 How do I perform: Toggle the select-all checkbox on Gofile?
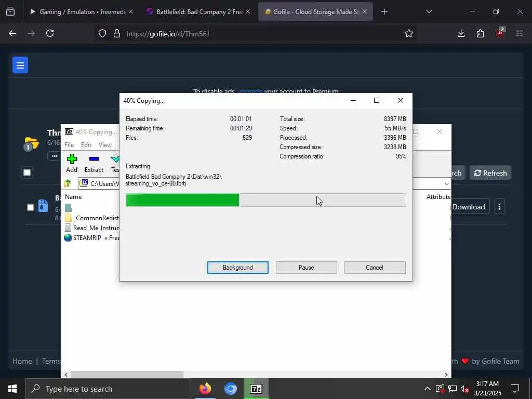click(27, 172)
